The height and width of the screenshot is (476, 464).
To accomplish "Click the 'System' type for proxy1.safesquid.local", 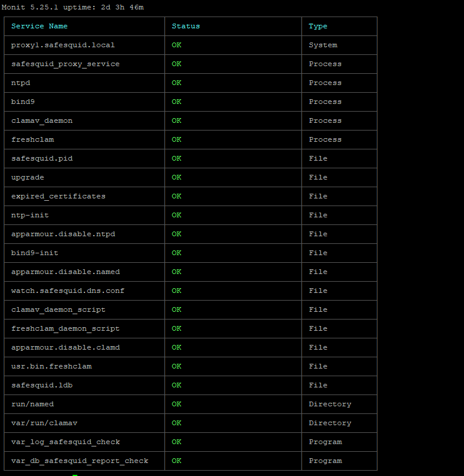I will (x=323, y=45).
